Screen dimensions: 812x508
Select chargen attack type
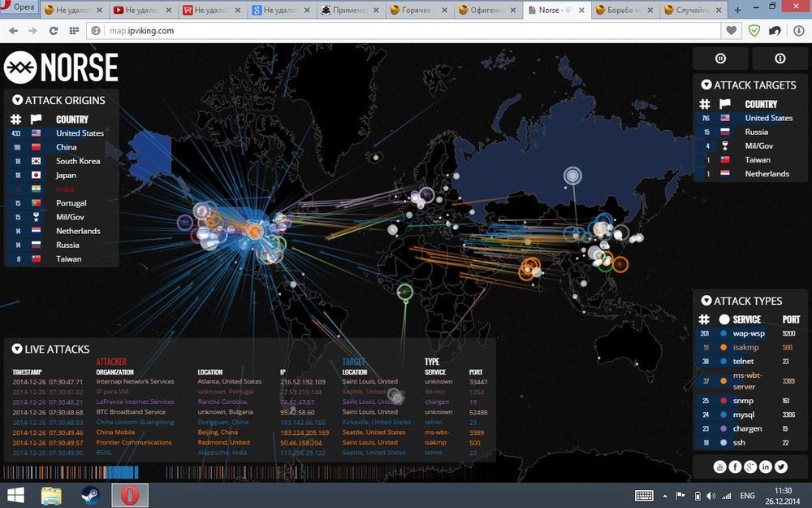pos(750,428)
